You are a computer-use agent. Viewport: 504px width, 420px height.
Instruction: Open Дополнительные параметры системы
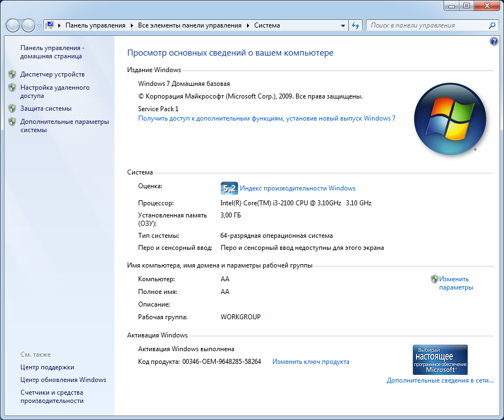pyautogui.click(x=64, y=126)
